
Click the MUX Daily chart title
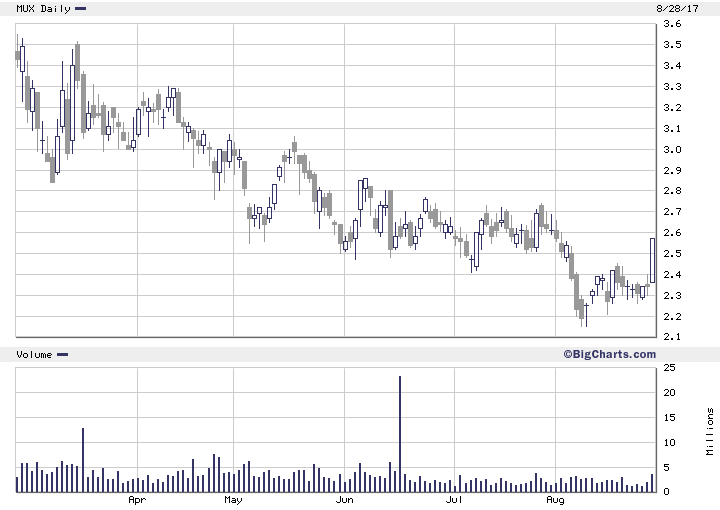coord(43,8)
